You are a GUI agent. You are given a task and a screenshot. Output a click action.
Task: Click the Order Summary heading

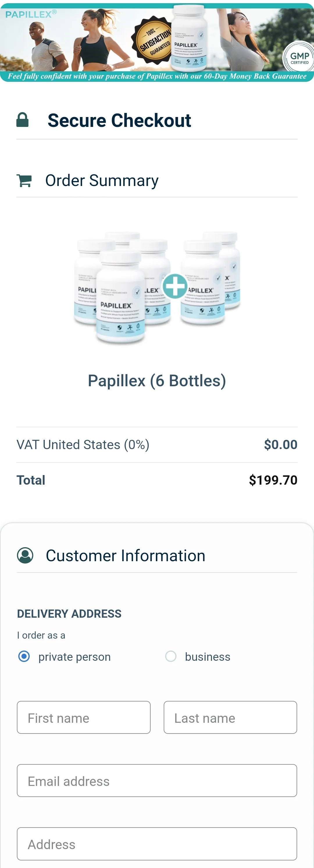102,180
